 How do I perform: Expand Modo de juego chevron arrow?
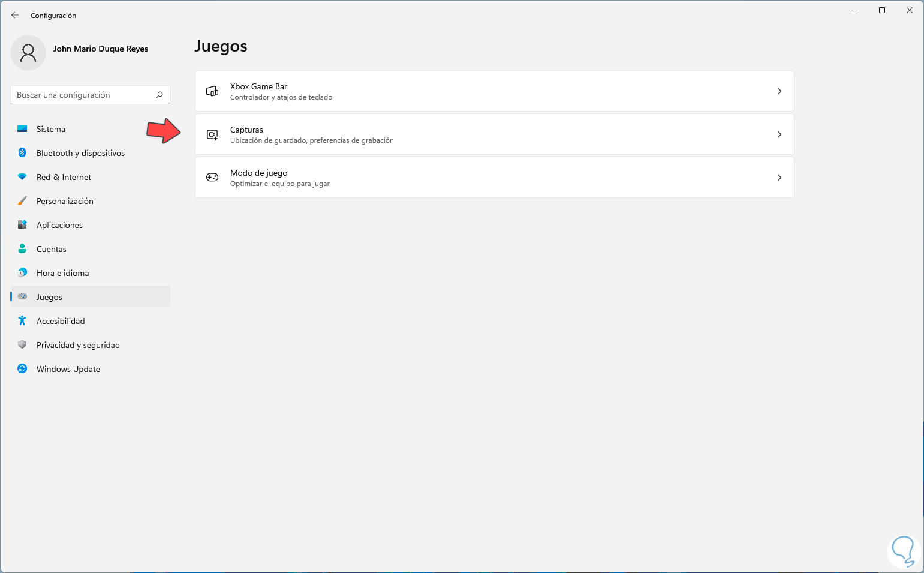[x=779, y=178]
